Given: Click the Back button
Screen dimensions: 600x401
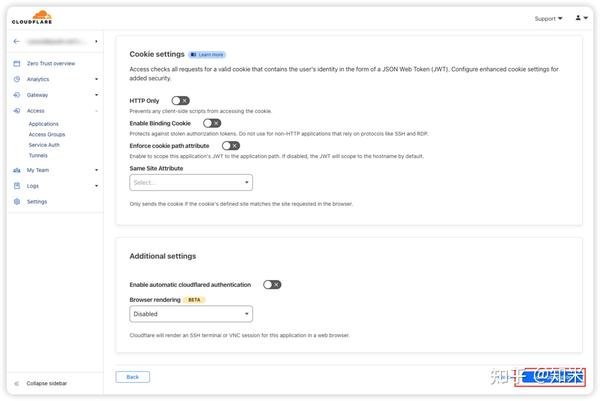Looking at the screenshot, I should tap(132, 377).
